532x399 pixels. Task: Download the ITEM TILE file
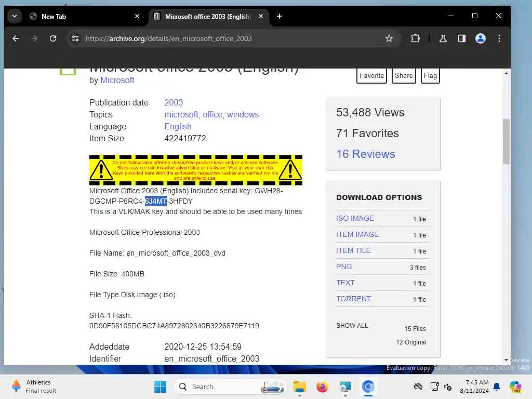coord(353,251)
